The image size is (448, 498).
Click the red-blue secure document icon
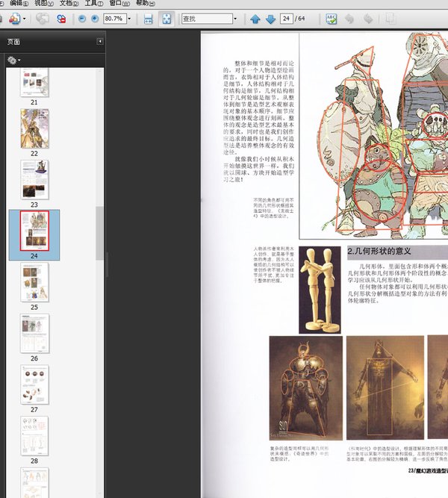pyautogui.click(x=61, y=19)
